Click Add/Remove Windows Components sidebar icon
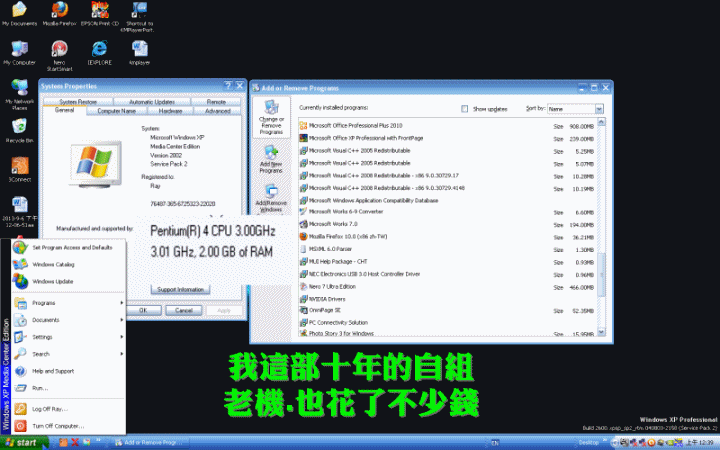Image resolution: width=720 pixels, height=450 pixels. tap(271, 199)
